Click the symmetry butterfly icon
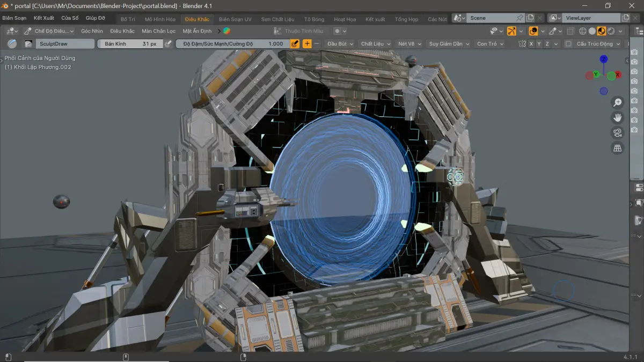Screen dimensions: 644x362 point(522,44)
